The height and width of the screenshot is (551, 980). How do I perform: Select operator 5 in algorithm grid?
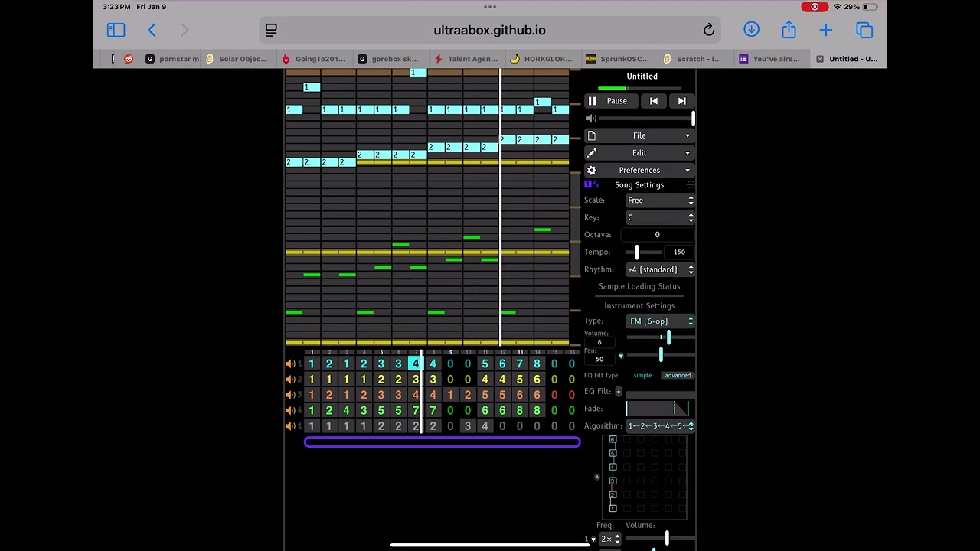pos(612,453)
